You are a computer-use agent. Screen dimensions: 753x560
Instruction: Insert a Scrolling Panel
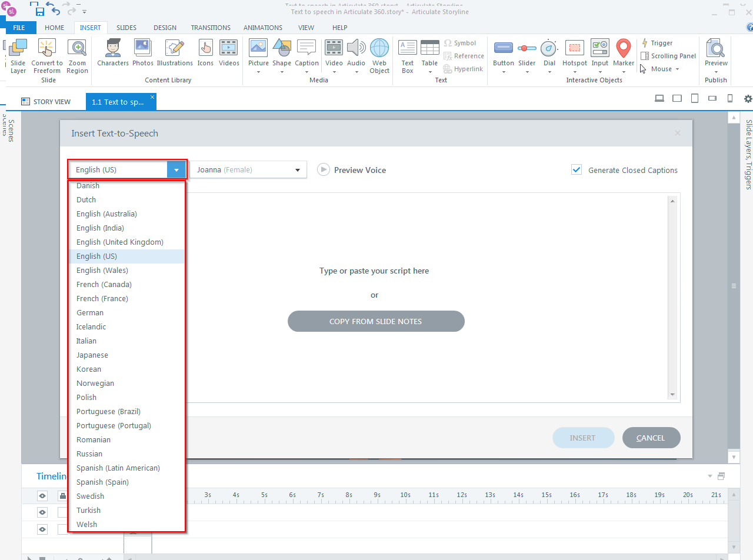click(x=668, y=56)
